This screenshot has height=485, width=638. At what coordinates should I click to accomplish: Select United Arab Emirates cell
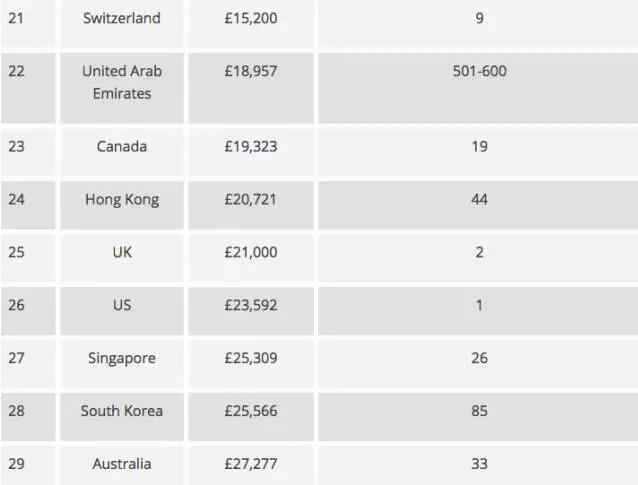pos(122,88)
